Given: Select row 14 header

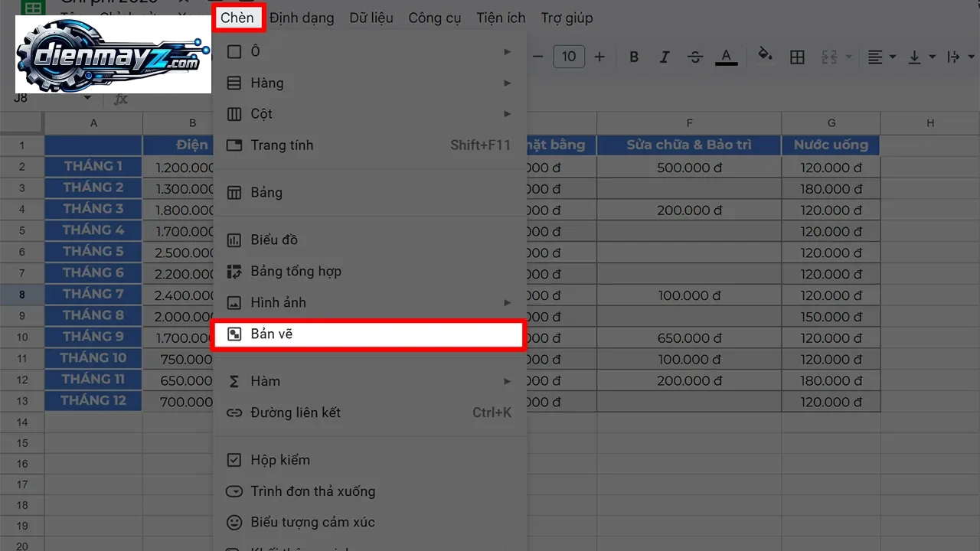Looking at the screenshot, I should [21, 422].
